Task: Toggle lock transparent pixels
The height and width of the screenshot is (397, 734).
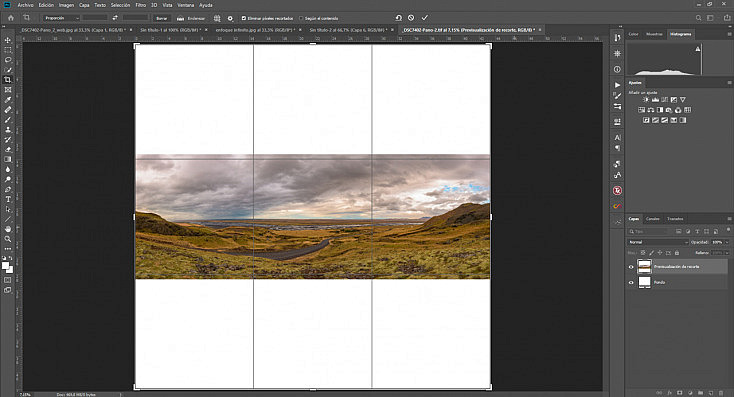Action: [x=643, y=253]
